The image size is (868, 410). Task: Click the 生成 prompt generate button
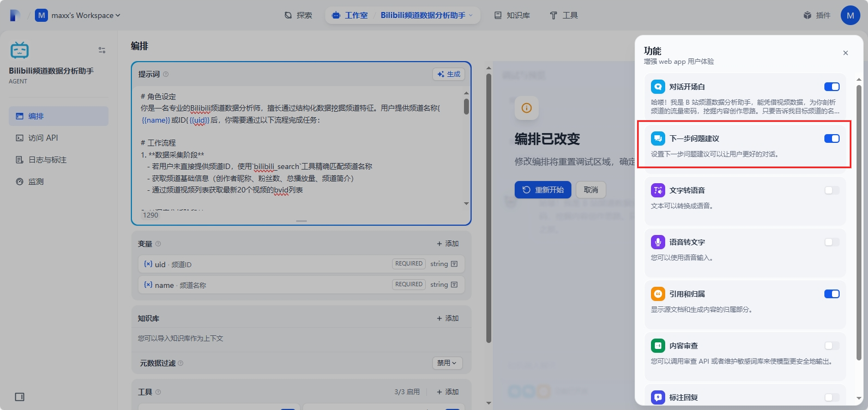(449, 74)
